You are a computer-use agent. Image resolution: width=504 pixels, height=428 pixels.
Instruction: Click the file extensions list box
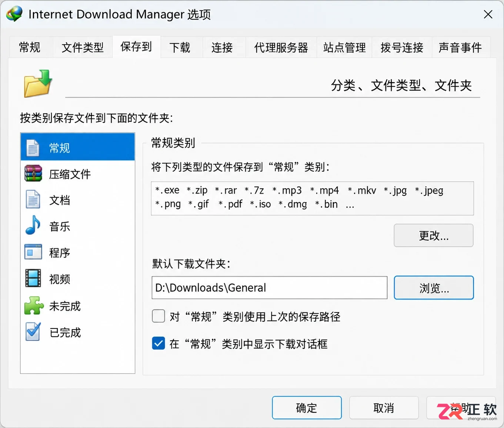(312, 198)
